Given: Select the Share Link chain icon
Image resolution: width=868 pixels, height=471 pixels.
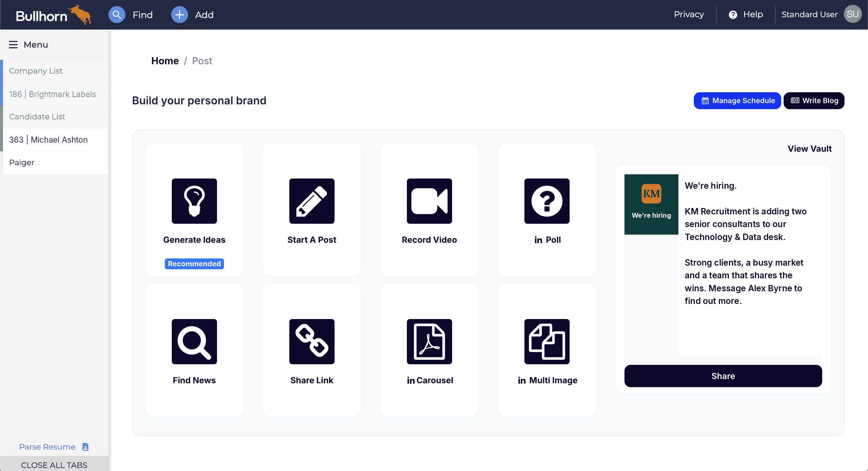Looking at the screenshot, I should pos(312,342).
